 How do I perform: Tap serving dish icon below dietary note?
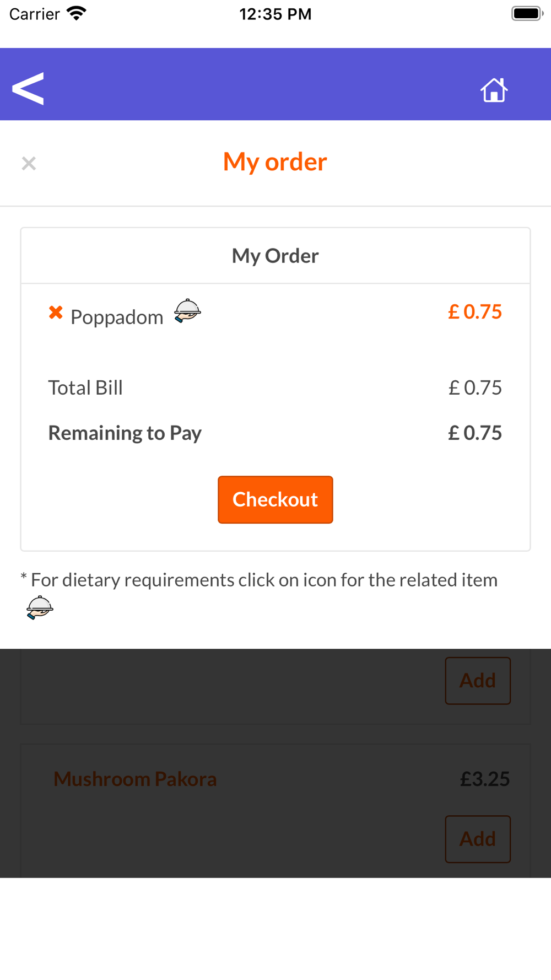(x=40, y=607)
